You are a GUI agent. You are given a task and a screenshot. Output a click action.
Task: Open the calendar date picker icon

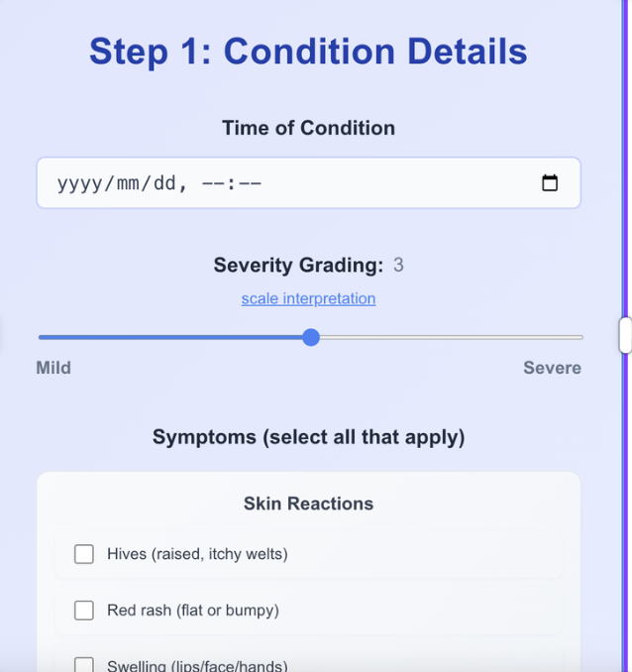click(x=550, y=183)
